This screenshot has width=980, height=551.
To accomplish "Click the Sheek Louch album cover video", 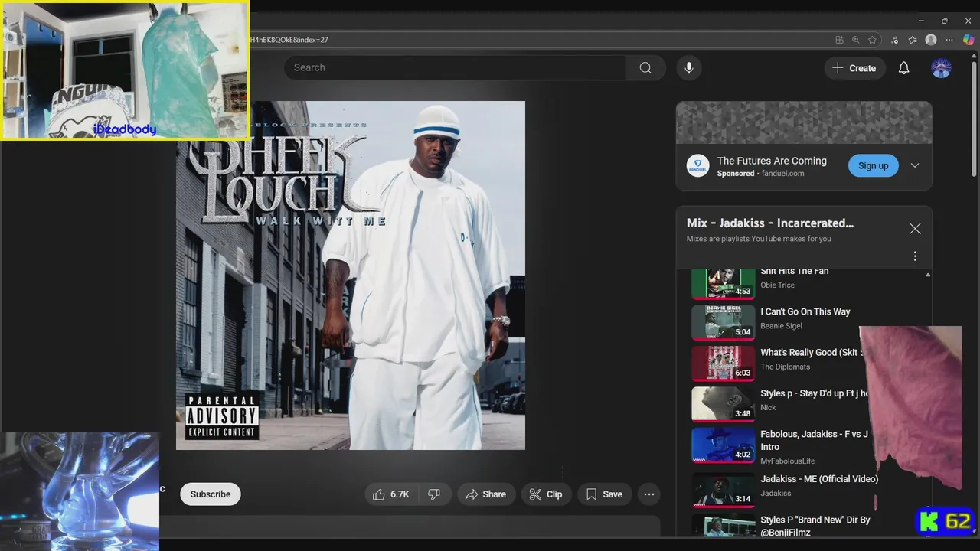I will (351, 275).
